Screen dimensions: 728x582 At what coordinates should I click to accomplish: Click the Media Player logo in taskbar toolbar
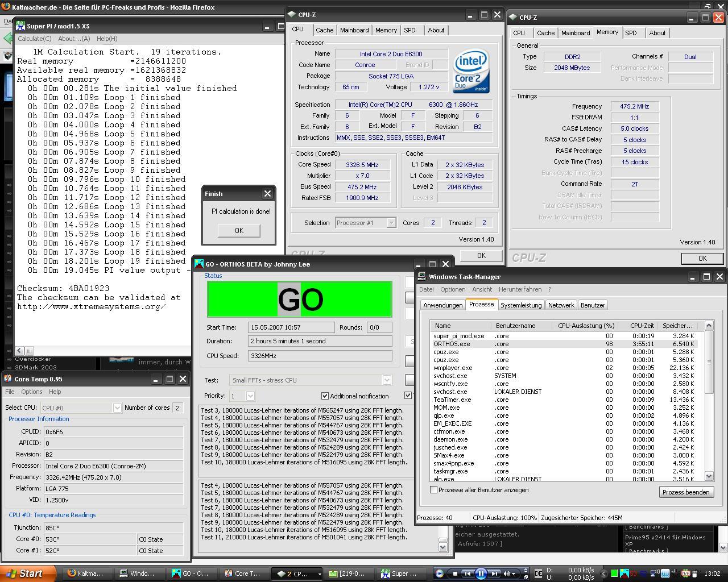439,573
